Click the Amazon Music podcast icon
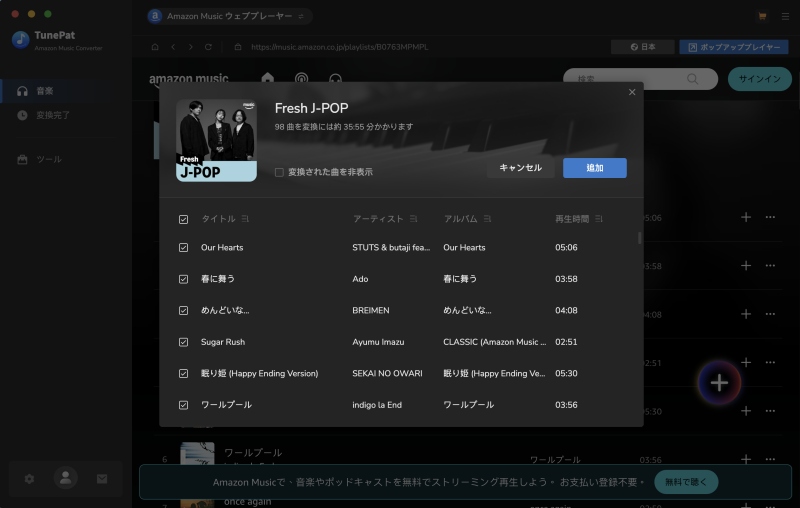This screenshot has height=508, width=800. (302, 79)
